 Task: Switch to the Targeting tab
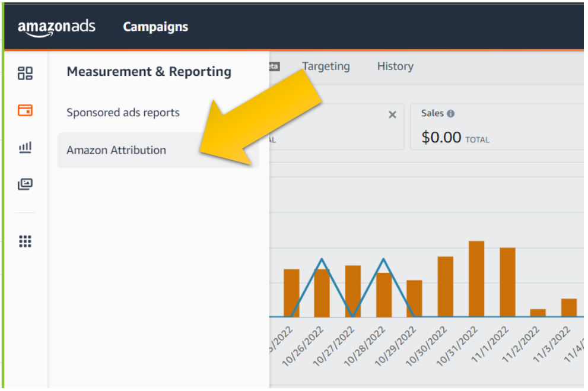coord(326,66)
